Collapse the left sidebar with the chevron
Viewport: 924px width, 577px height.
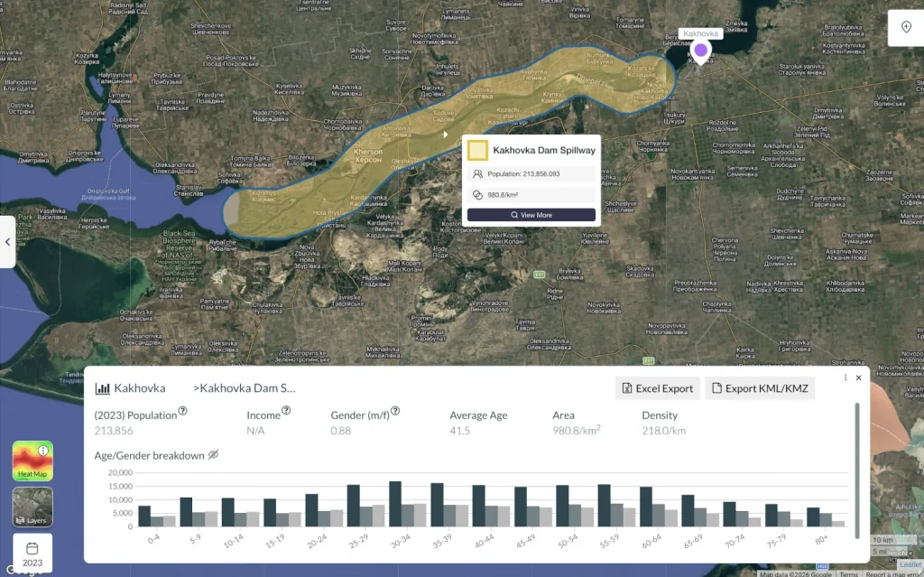[x=6, y=242]
